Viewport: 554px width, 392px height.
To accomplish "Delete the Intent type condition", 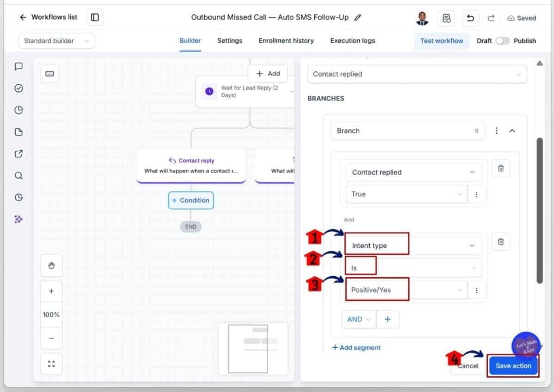I will 500,242.
